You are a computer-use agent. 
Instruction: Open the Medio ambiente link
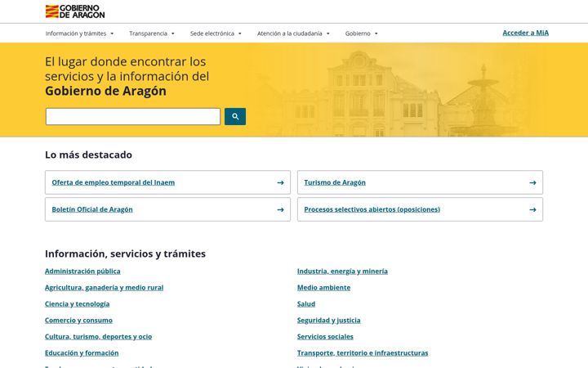[323, 288]
